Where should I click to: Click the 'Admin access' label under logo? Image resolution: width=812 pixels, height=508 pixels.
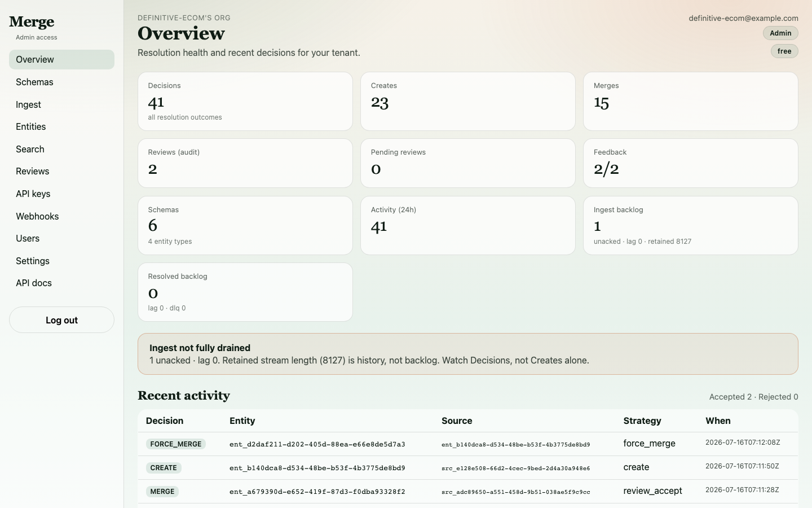pyautogui.click(x=37, y=37)
